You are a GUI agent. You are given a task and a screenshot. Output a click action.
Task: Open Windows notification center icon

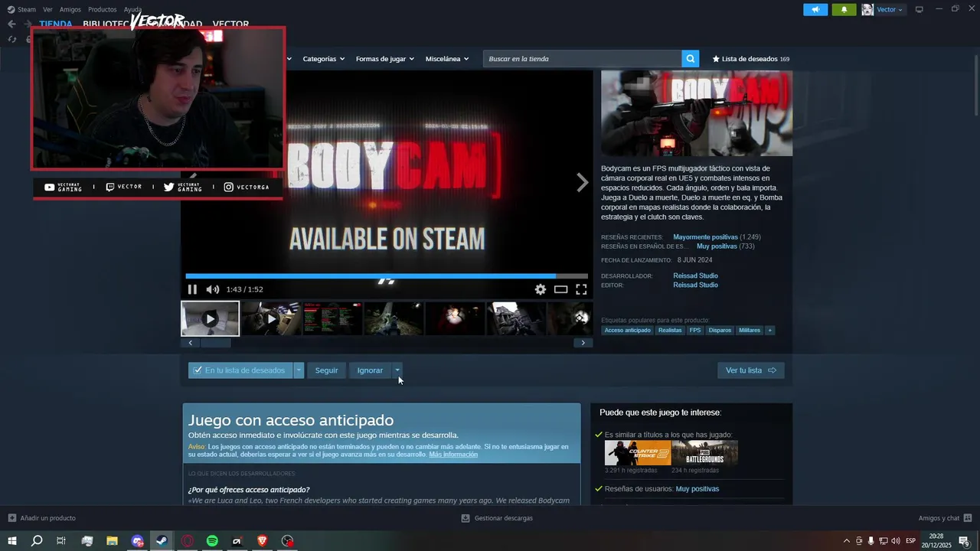964,541
